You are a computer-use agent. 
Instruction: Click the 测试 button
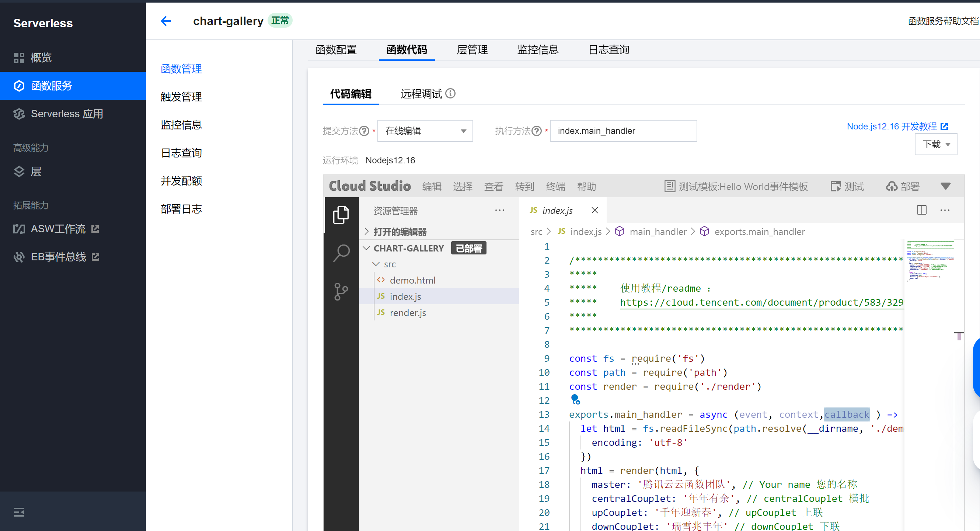coord(847,187)
